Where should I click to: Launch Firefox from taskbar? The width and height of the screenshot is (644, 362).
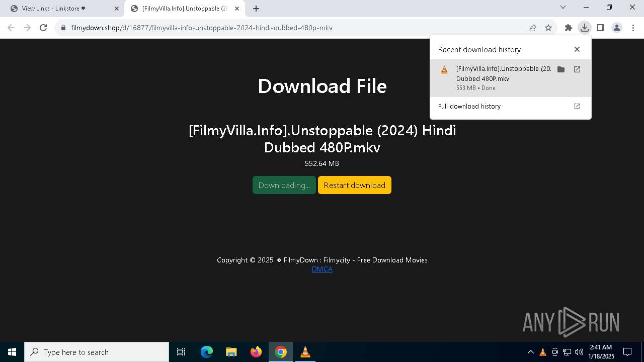256,352
